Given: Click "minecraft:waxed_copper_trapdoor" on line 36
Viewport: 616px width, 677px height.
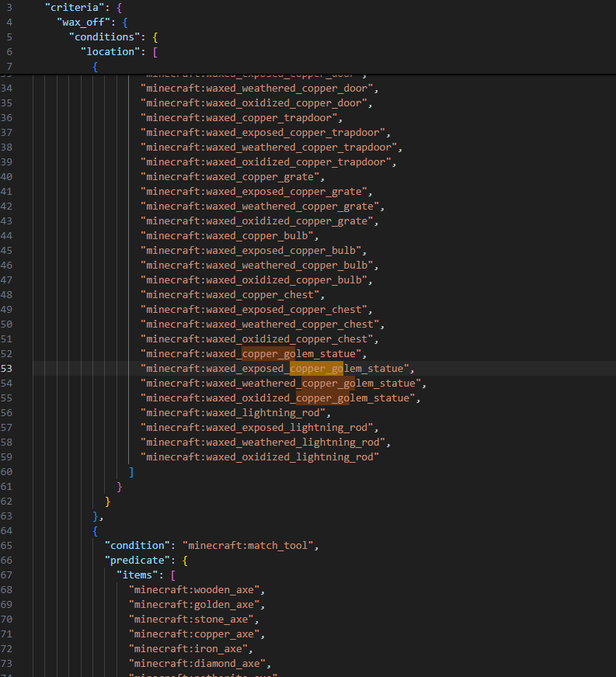Looking at the screenshot, I should [242, 118].
